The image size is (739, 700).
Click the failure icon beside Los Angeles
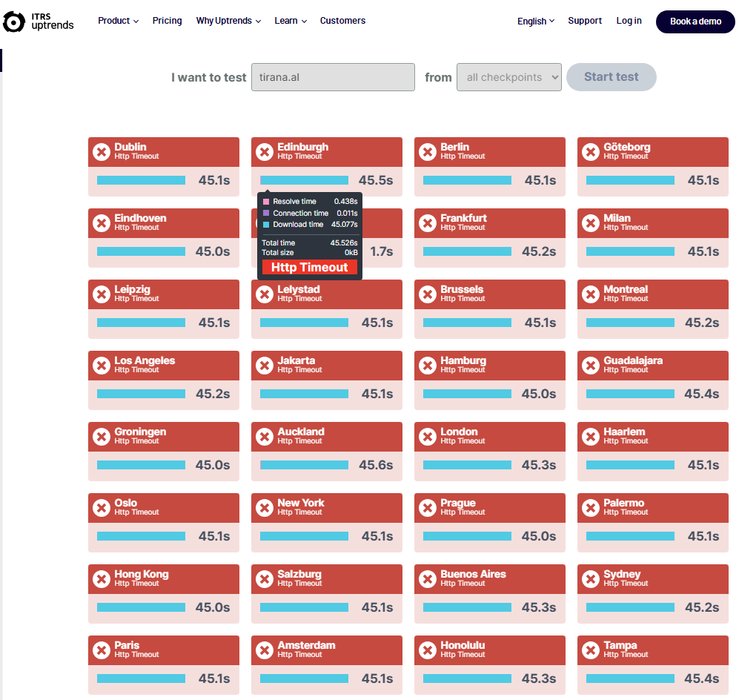click(x=102, y=366)
